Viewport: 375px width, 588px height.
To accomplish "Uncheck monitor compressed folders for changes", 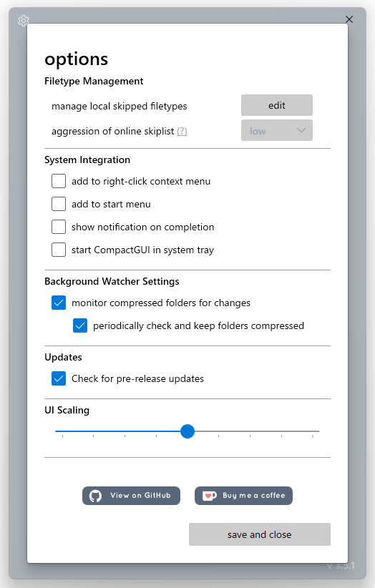I will click(x=59, y=303).
